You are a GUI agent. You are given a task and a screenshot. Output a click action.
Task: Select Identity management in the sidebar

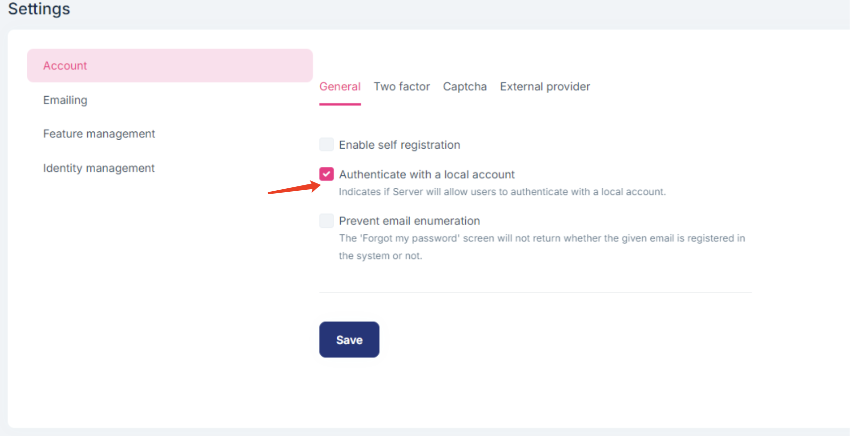(x=99, y=168)
